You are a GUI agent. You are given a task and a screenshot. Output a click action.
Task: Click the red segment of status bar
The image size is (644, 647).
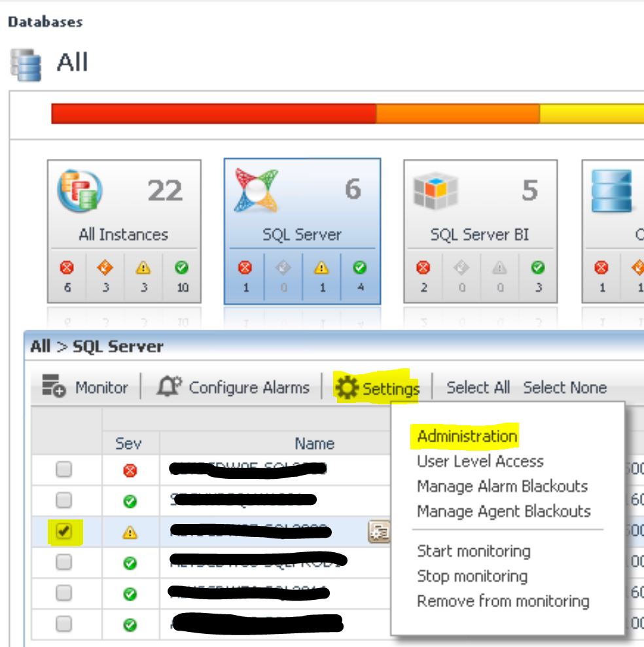214,113
